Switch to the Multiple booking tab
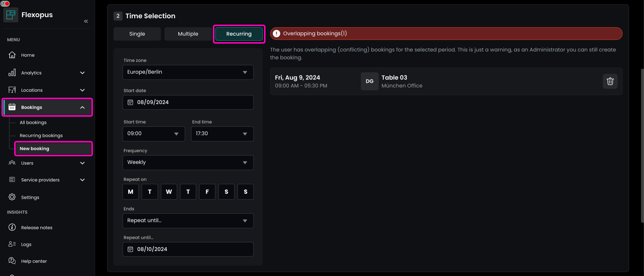644x276 pixels. [x=188, y=34]
